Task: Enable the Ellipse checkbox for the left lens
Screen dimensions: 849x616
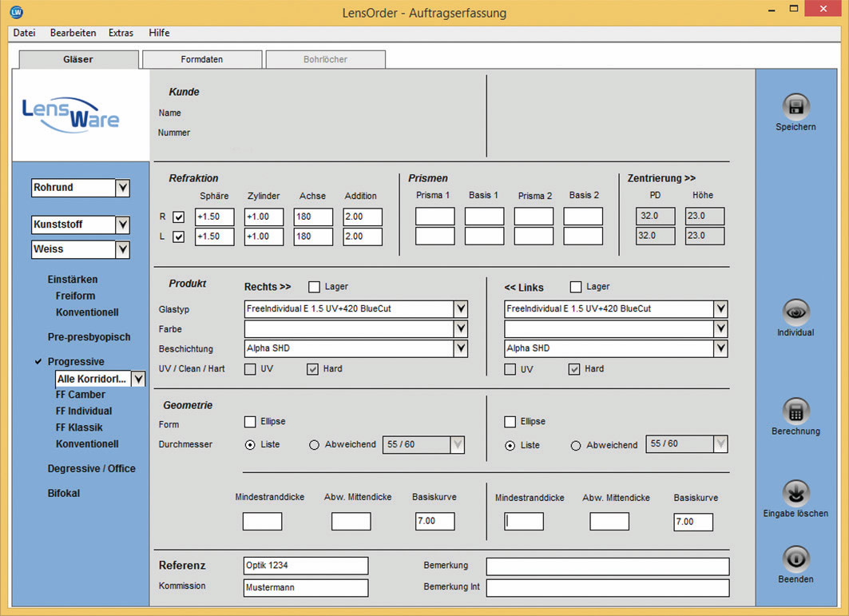Action: (x=510, y=422)
